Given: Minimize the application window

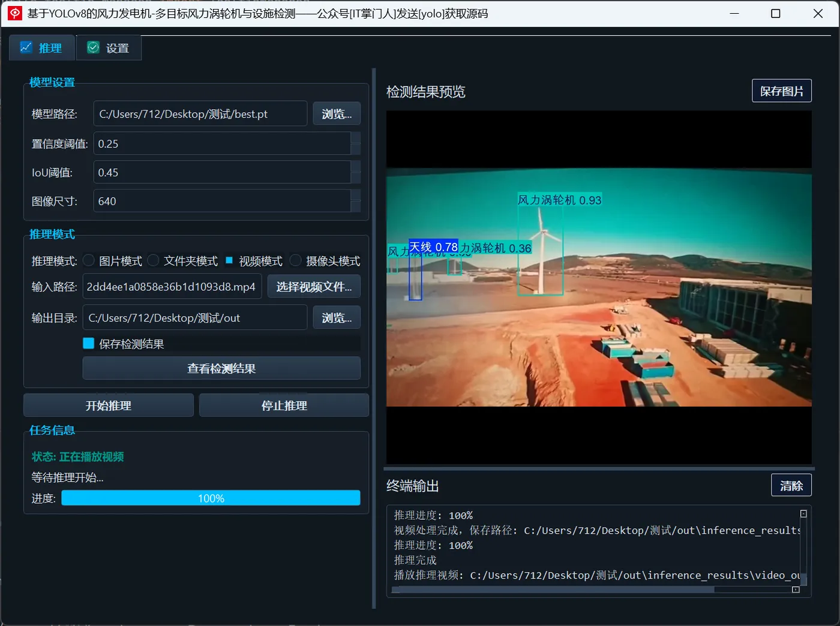Looking at the screenshot, I should click(734, 13).
